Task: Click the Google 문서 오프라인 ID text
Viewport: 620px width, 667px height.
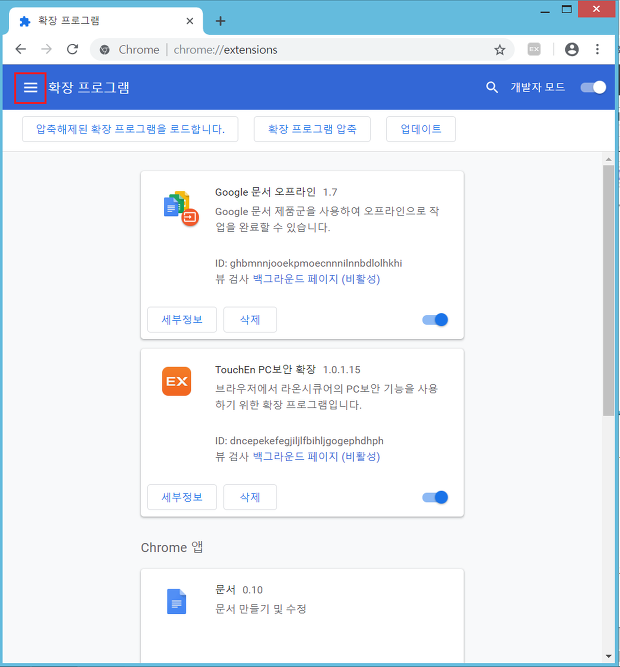Action: click(x=308, y=263)
